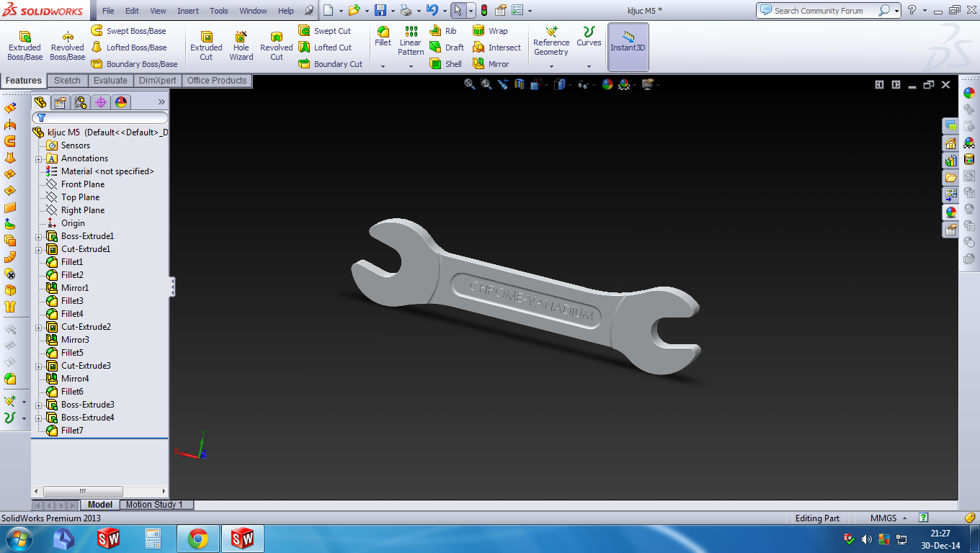Open the Fillet dropdown arrow
Screen dimensions: 980x553
click(x=383, y=66)
